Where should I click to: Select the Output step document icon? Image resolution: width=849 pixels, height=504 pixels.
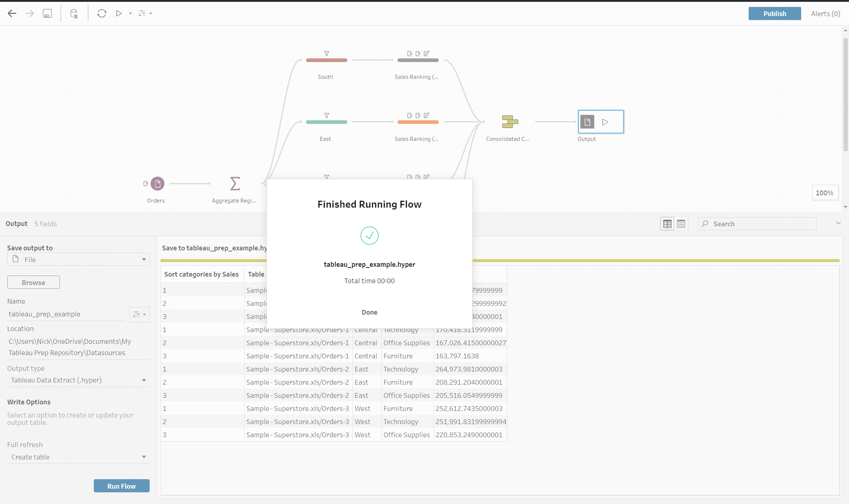[x=587, y=122]
